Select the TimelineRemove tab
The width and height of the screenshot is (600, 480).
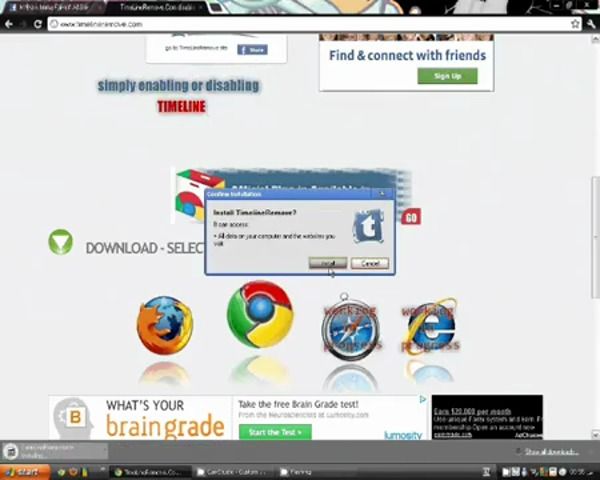pyautogui.click(x=159, y=7)
